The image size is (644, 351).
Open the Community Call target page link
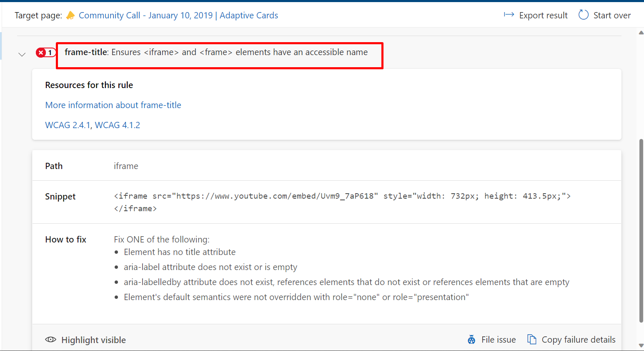(178, 15)
